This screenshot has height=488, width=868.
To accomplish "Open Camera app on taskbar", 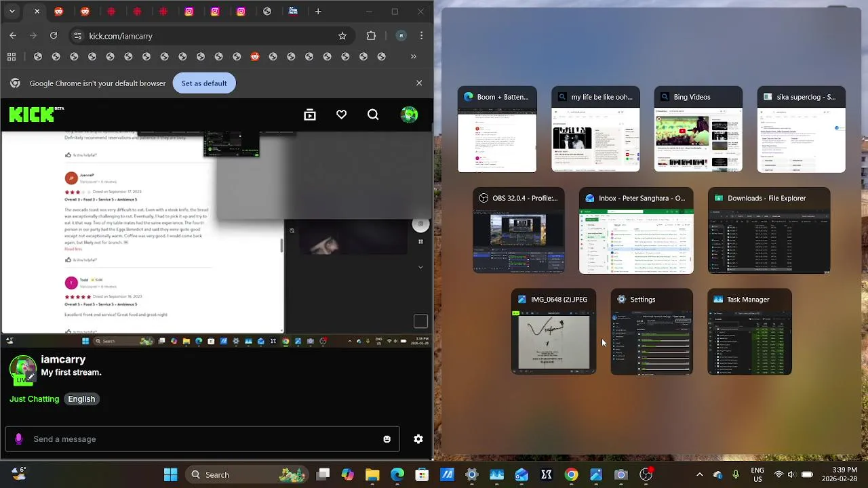I will tap(621, 475).
